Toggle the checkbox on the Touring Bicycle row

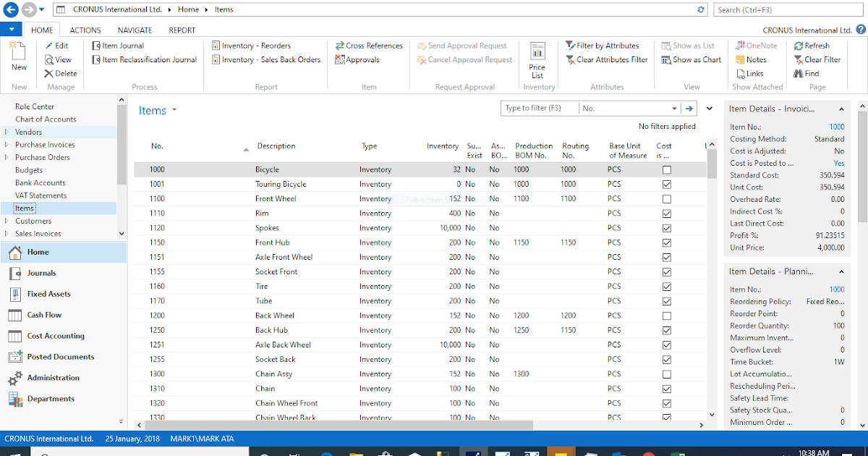click(x=666, y=184)
